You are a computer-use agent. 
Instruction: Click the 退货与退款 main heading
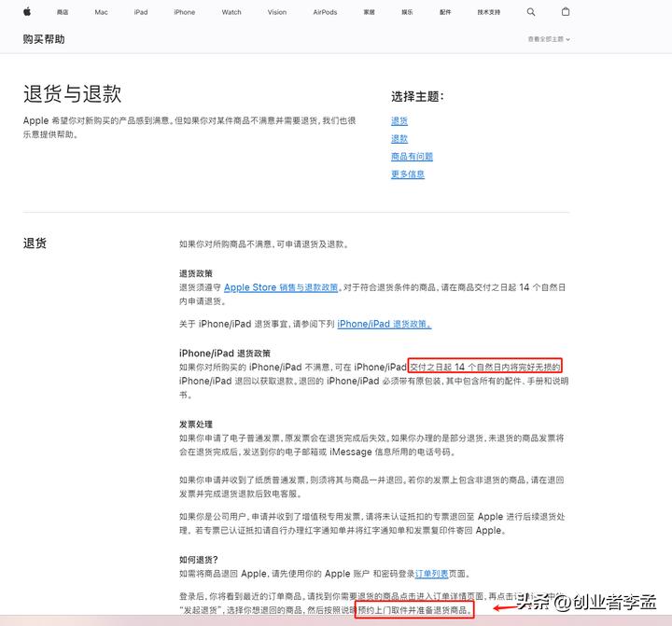[72, 94]
